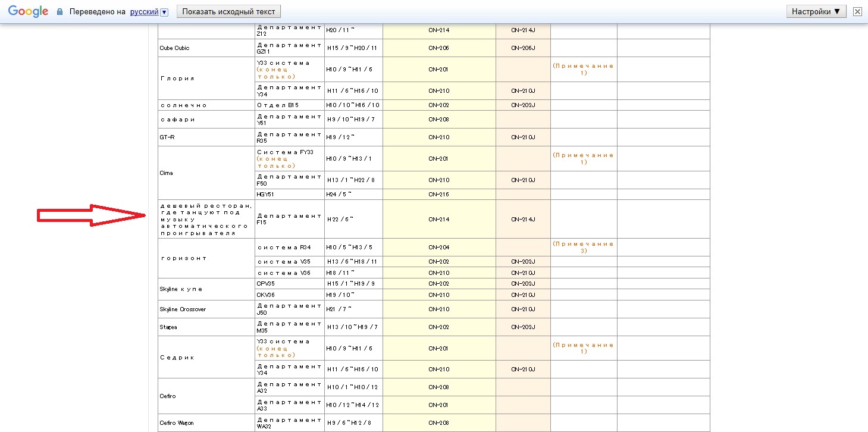The image size is (868, 432).
Task: Click the Google logo in translate bar
Action: tap(28, 12)
